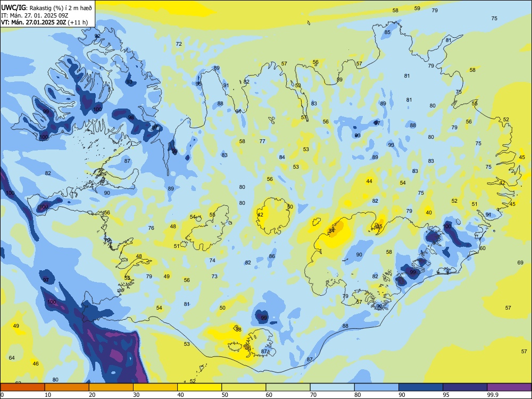This screenshot has width=532, height=399.
Task: Click the 30–40 amber legend swatch
Action: (x=155, y=387)
